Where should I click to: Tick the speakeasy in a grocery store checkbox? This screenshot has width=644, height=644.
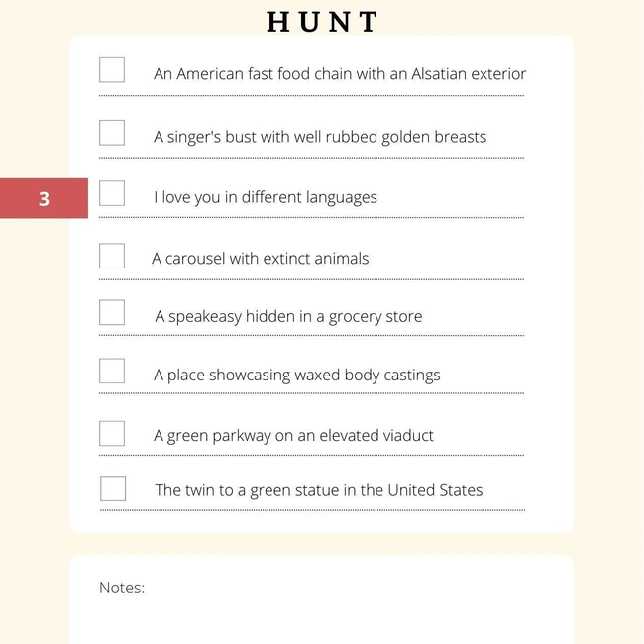point(112,312)
